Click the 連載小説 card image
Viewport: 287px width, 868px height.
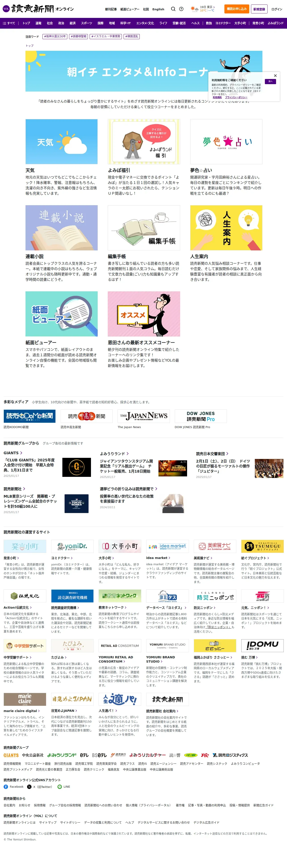tap(61, 228)
